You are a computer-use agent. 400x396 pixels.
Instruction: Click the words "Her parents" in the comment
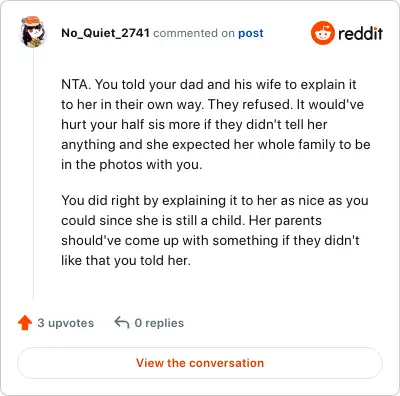(x=285, y=221)
